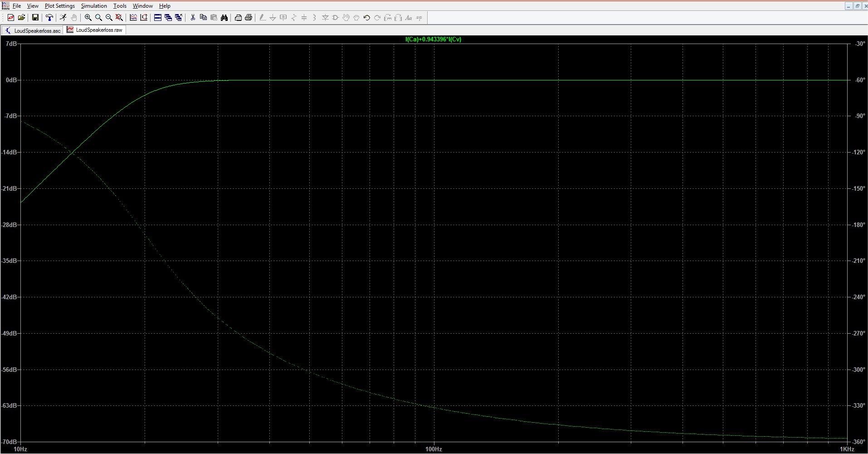Click the Place Inductor icon
Viewport: 868px width, 454px height.
(314, 18)
